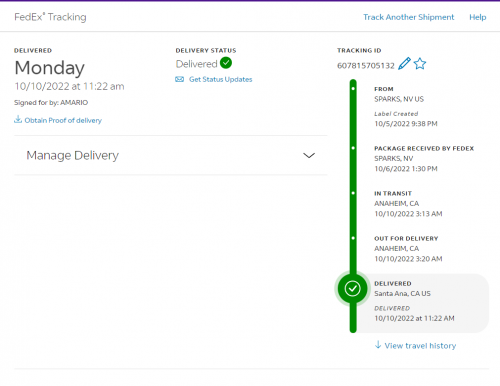500x386 pixels.
Task: Click Signed for by: AMARIO text
Action: pyautogui.click(x=51, y=103)
